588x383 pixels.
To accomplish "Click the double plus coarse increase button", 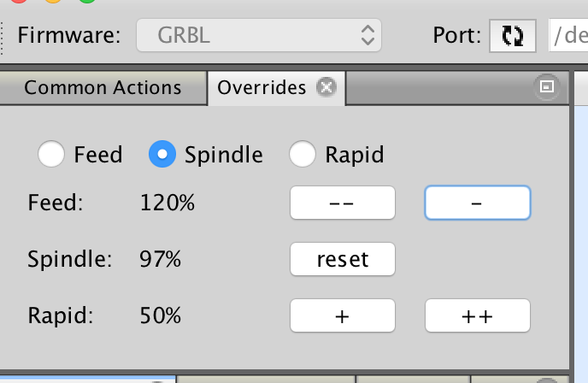I will [x=478, y=315].
